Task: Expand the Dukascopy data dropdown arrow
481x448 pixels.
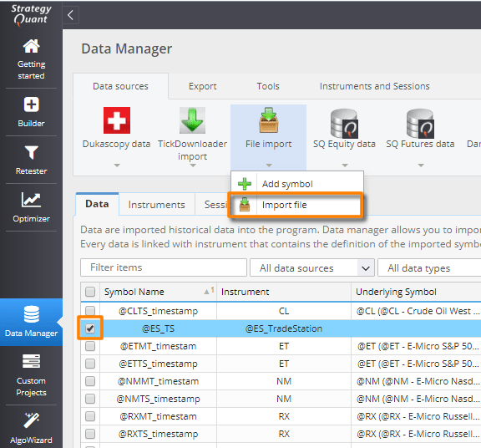Action: [117, 165]
